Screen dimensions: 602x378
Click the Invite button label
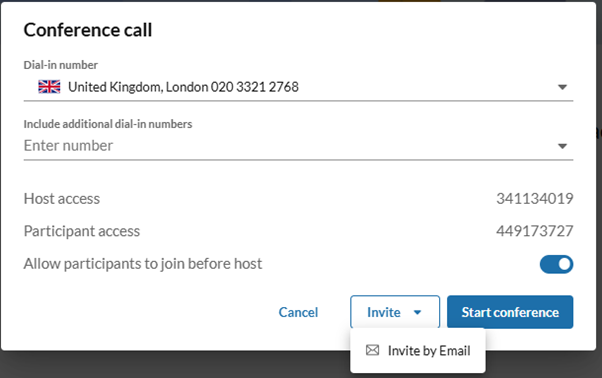pyautogui.click(x=384, y=312)
